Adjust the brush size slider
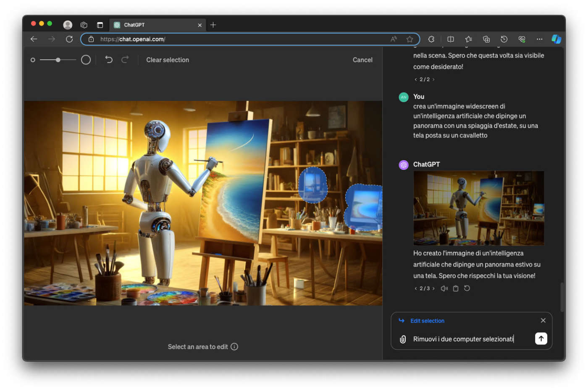Image resolution: width=588 pixels, height=391 pixels. click(x=58, y=60)
